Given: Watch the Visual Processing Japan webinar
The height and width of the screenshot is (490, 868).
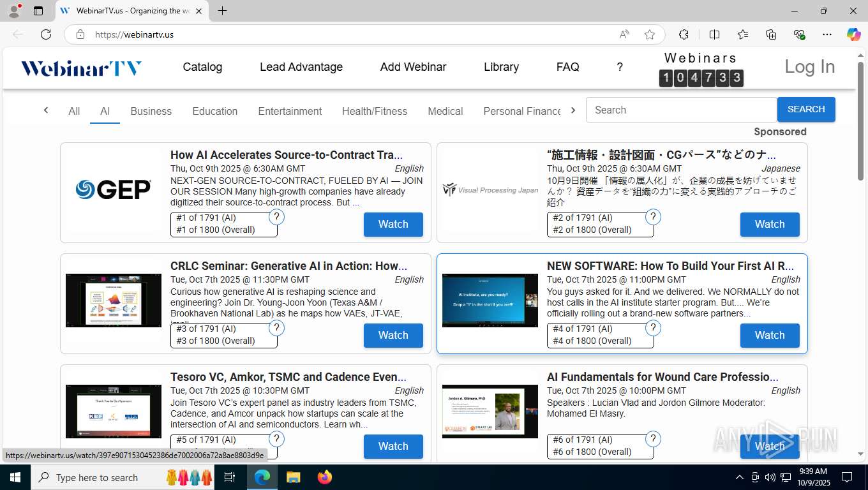Looking at the screenshot, I should 770,224.
